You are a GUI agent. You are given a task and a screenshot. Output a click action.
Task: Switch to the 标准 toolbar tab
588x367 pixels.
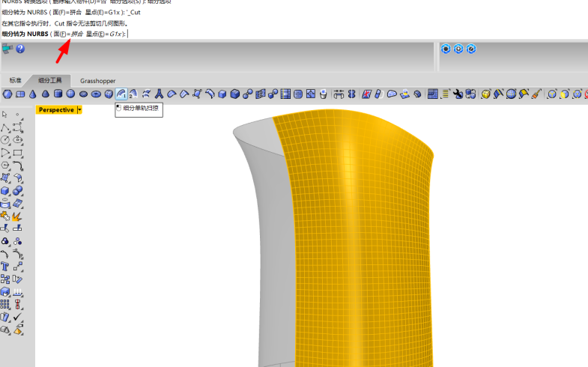[x=16, y=80]
